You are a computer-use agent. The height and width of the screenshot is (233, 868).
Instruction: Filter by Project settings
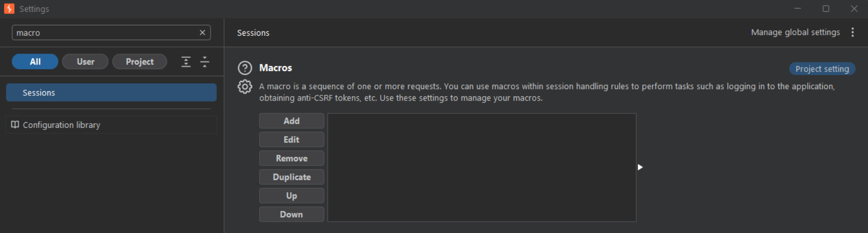[140, 62]
